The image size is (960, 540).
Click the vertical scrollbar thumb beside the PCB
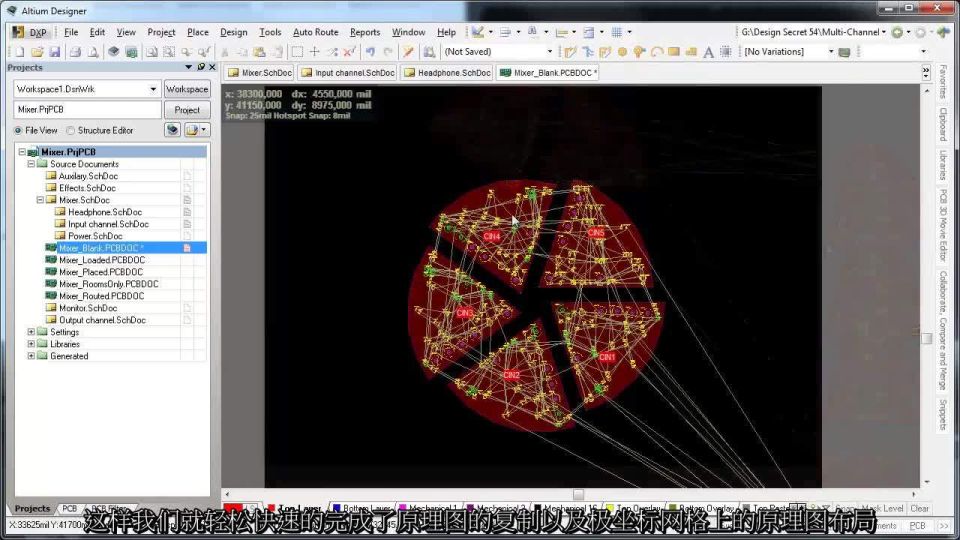926,339
